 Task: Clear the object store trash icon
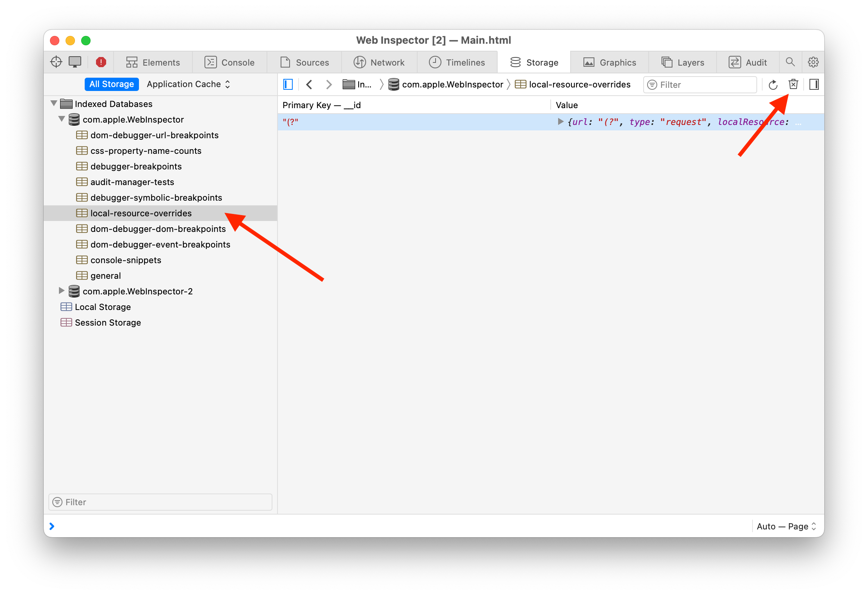click(x=793, y=84)
